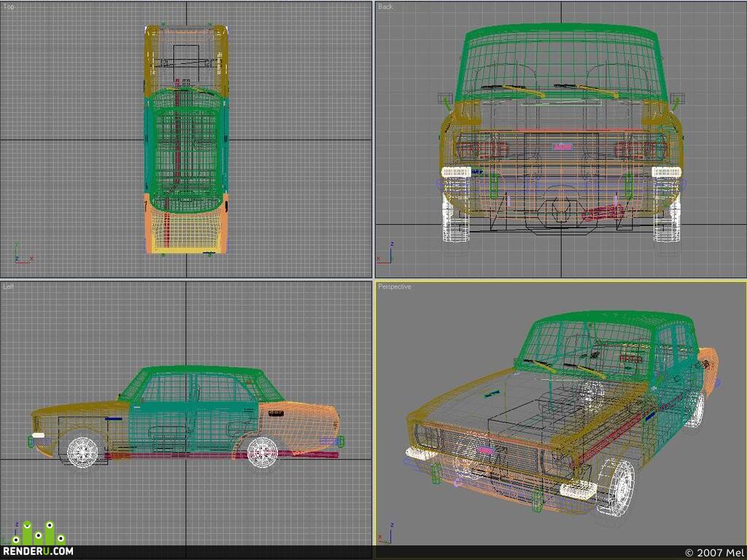Screen dimensions: 747x560
Task: Select the pink grille badge in Back viewport
Action: click(563, 147)
